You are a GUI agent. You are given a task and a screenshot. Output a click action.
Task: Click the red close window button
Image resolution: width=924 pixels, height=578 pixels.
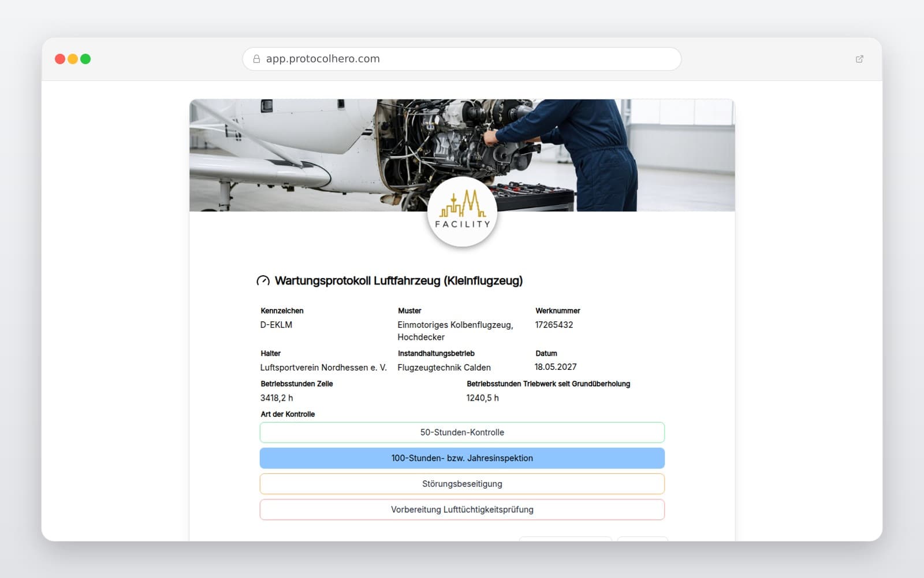click(x=60, y=59)
